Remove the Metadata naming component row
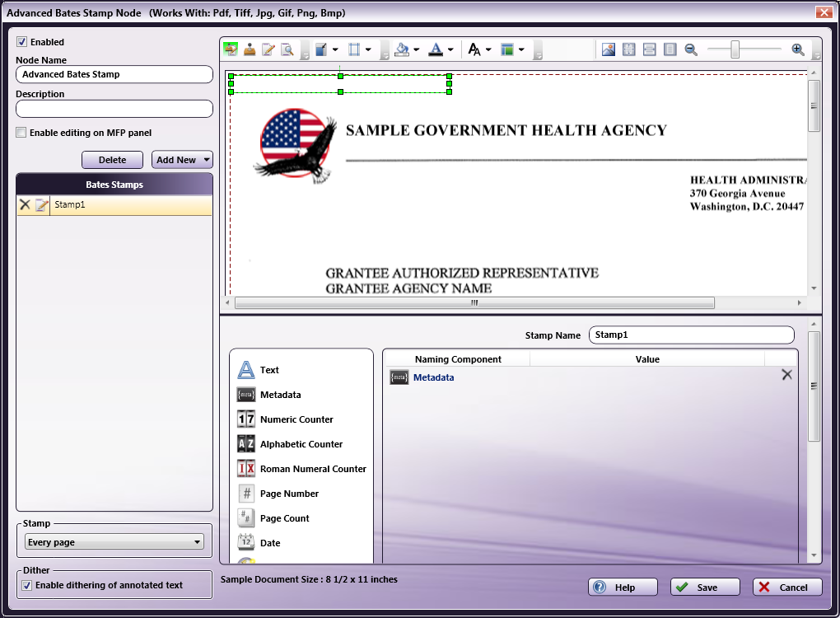This screenshot has height=618, width=840. [x=786, y=375]
